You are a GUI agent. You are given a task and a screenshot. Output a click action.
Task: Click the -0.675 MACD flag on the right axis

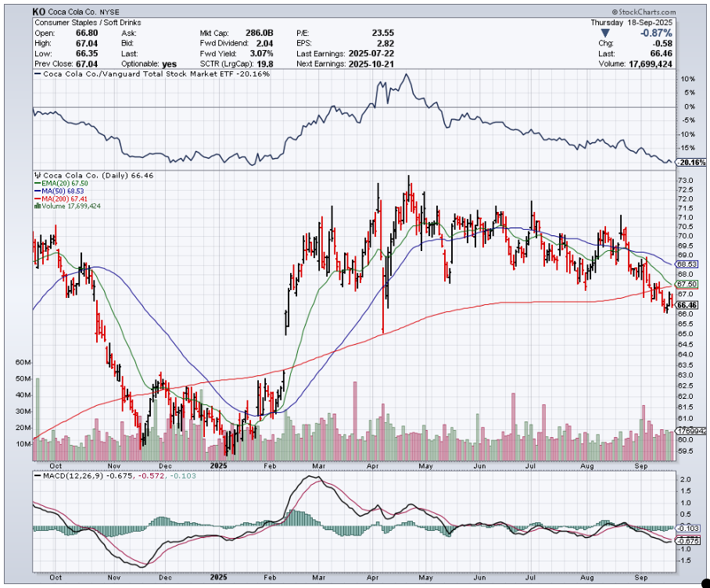click(x=688, y=541)
